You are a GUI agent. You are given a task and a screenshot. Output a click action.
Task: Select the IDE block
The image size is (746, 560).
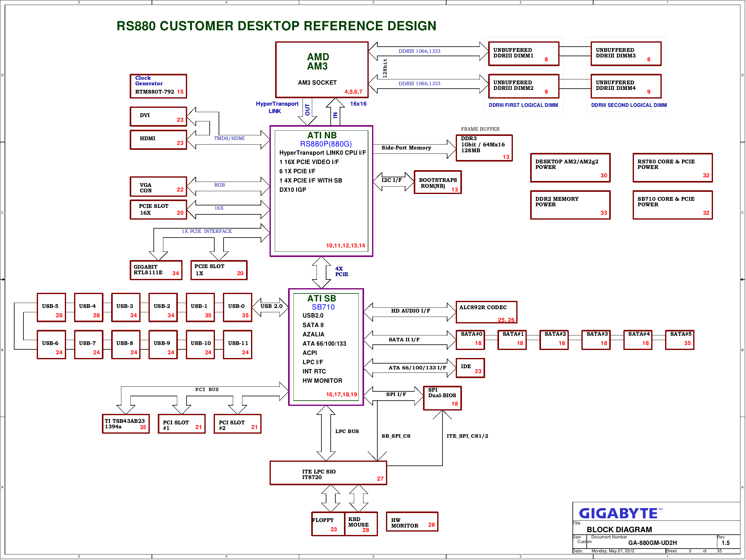(x=471, y=368)
